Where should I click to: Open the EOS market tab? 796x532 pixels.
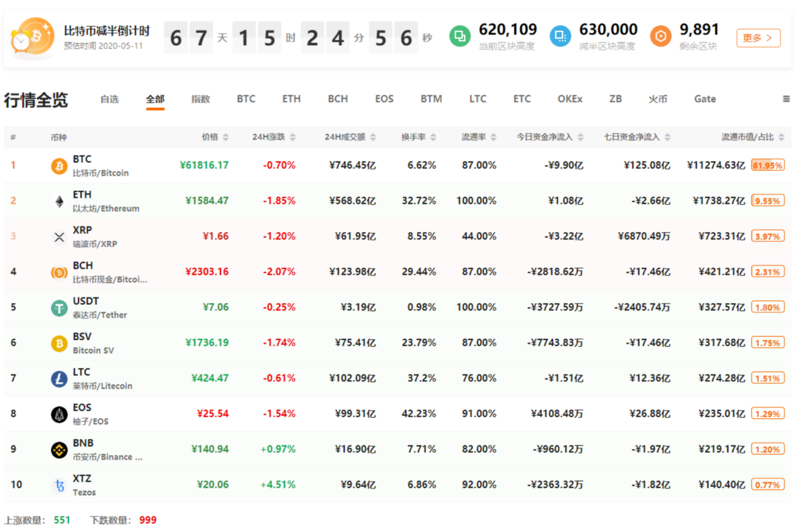[384, 99]
